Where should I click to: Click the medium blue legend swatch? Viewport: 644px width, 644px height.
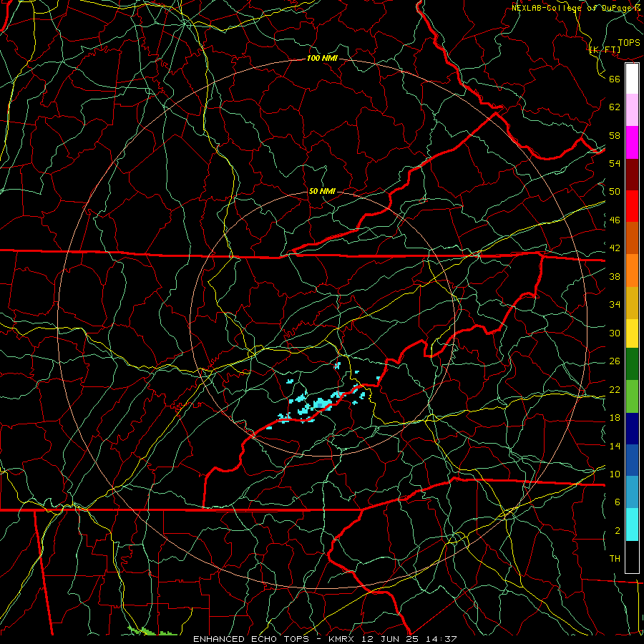click(632, 460)
